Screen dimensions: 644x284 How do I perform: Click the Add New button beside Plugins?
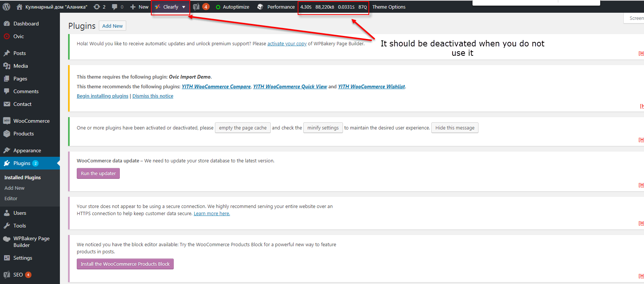112,26
